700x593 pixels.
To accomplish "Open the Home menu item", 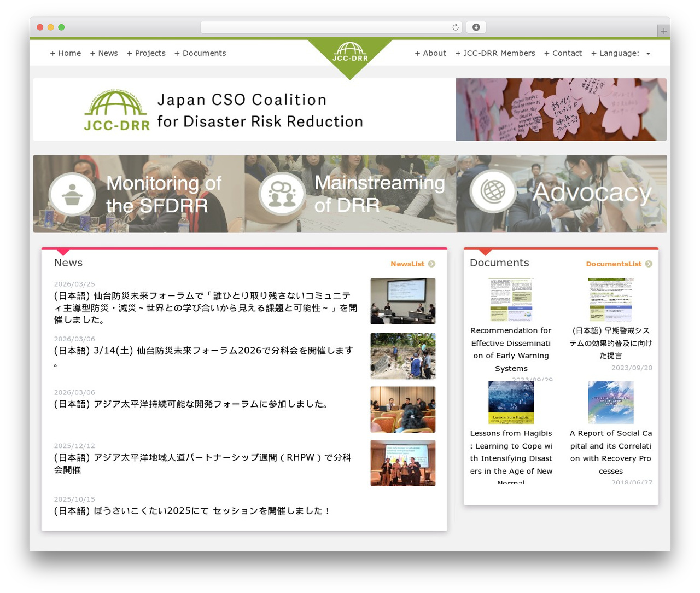I will pyautogui.click(x=66, y=53).
